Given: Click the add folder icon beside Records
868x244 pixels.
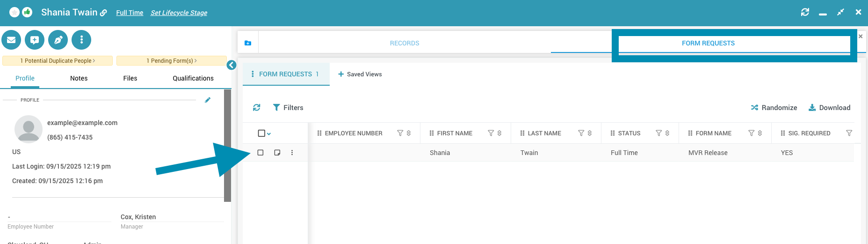Looking at the screenshot, I should (248, 43).
